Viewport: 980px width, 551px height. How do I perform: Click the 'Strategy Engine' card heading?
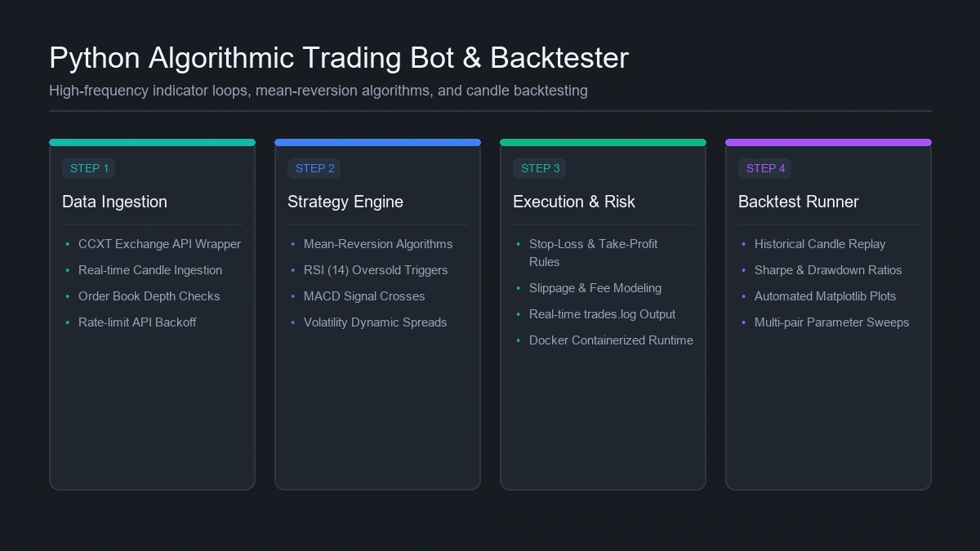point(345,202)
